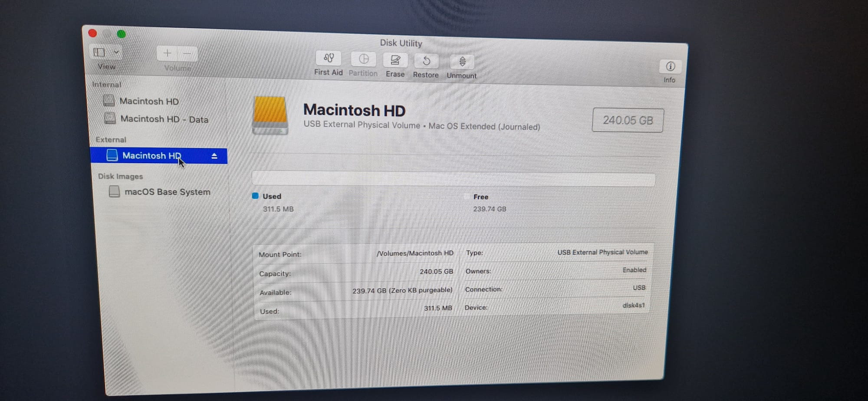Click the Type USB External Physical Volume value
Screen dimensions: 868x401
(603, 252)
